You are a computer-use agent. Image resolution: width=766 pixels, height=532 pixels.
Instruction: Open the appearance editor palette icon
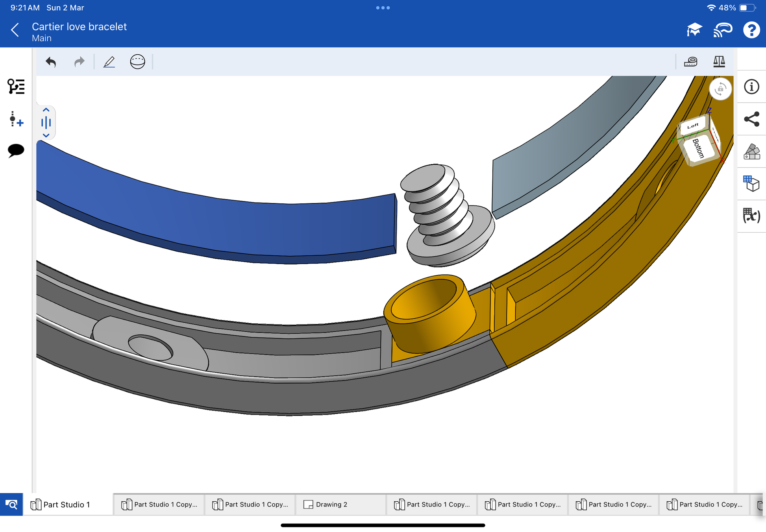(x=751, y=151)
